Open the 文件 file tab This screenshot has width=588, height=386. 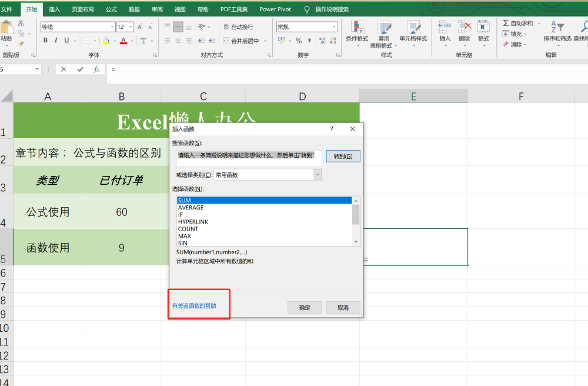(6, 9)
